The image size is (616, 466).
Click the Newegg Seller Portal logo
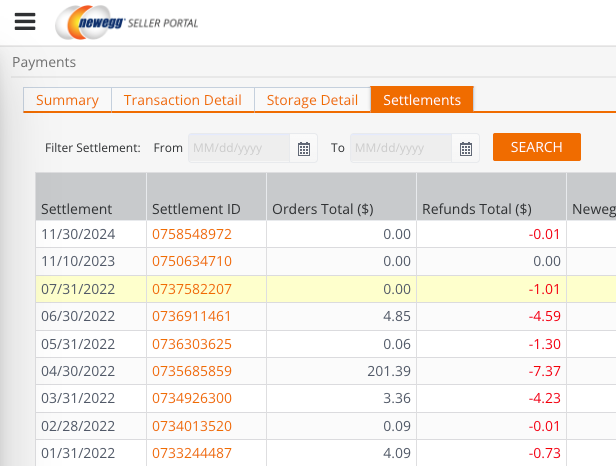pos(126,22)
